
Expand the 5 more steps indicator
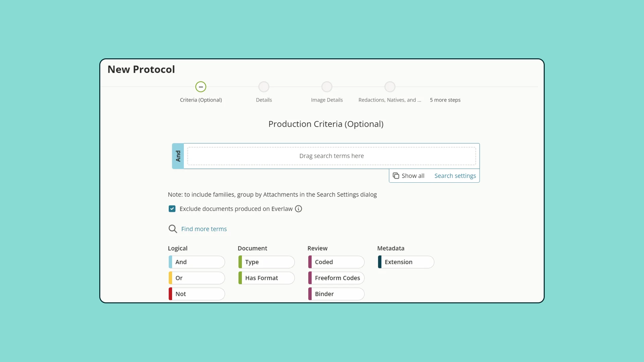point(445,100)
